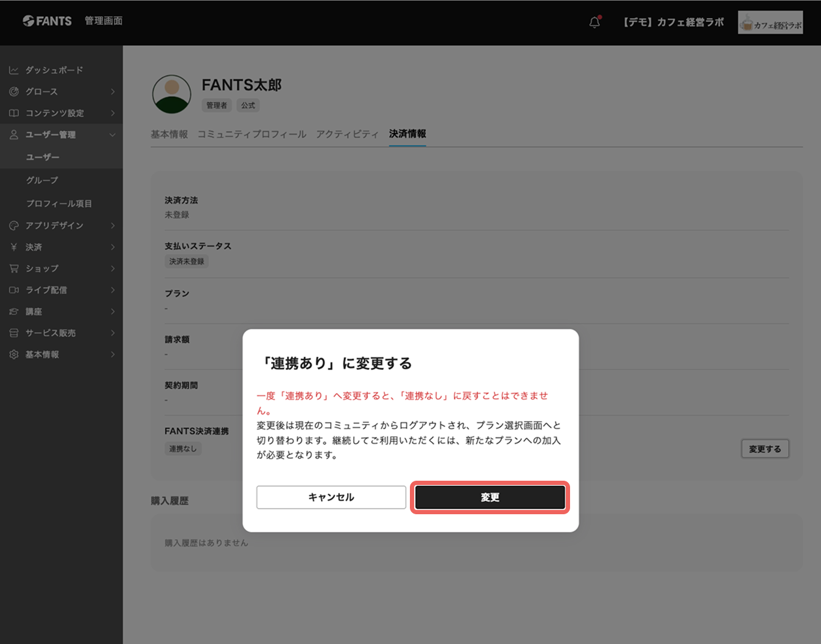Click the ダッシュボード chart icon

point(13,70)
